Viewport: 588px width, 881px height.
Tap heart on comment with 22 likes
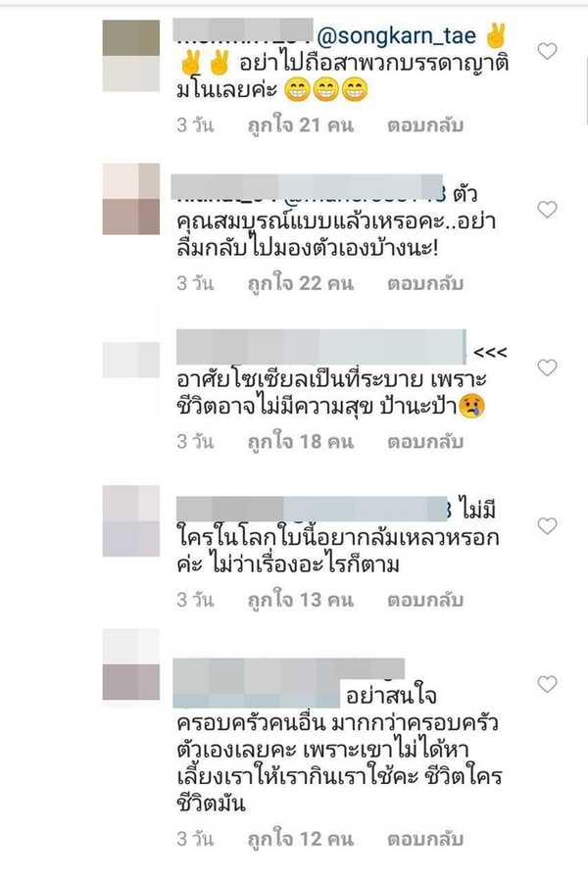[547, 210]
